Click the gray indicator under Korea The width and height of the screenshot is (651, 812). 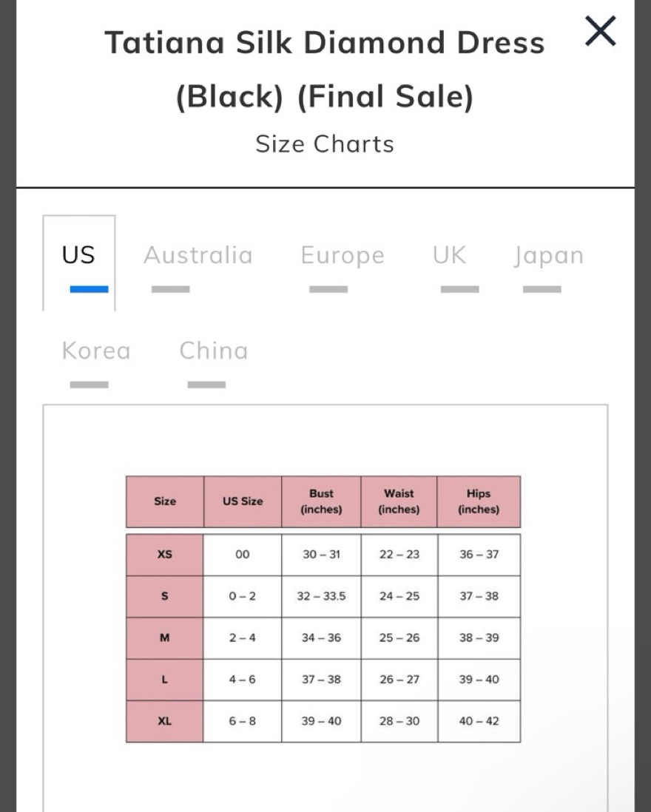(89, 385)
